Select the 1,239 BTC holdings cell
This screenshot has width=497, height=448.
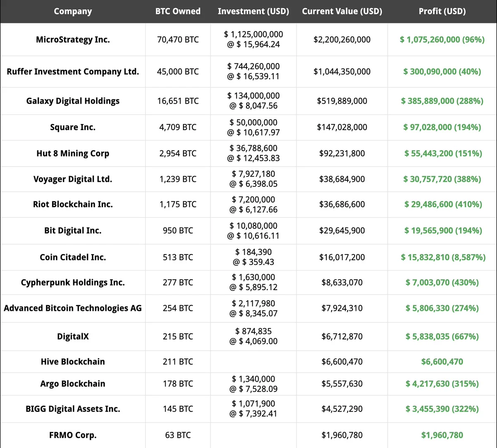tap(178, 179)
